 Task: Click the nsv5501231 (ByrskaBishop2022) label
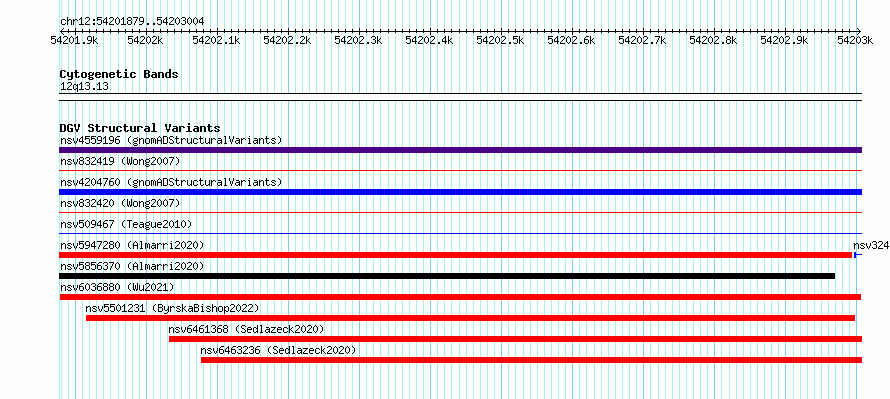point(172,308)
